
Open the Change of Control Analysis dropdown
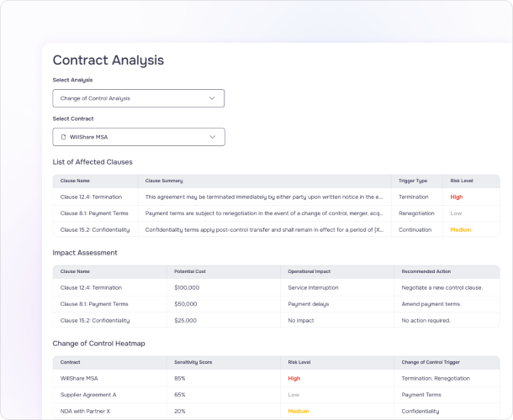tap(139, 98)
